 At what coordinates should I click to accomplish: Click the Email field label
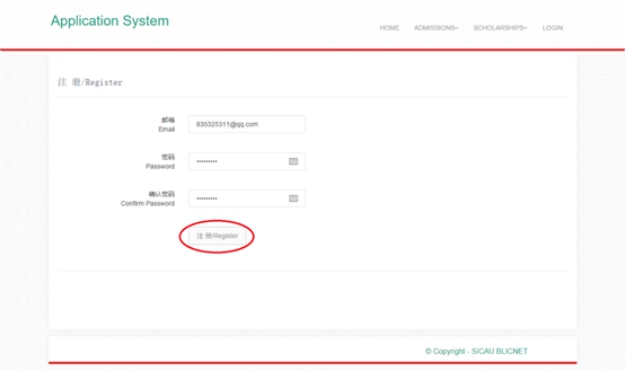coord(167,129)
